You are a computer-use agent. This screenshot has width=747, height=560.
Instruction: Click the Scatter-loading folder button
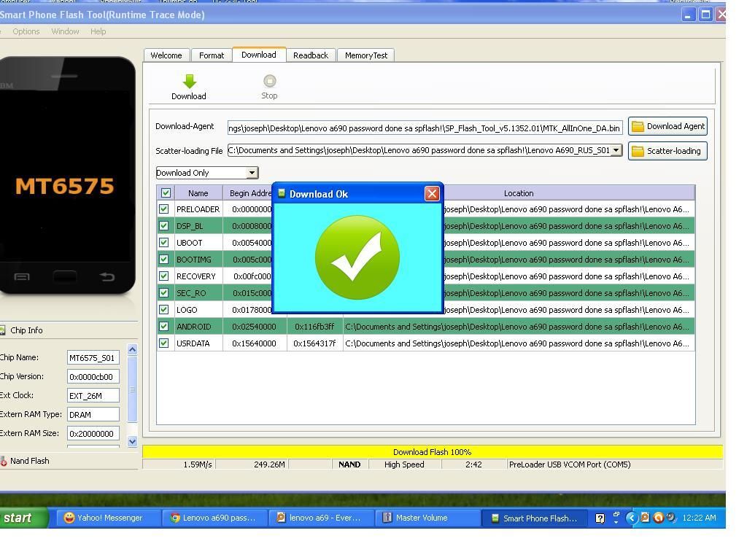[x=667, y=151]
